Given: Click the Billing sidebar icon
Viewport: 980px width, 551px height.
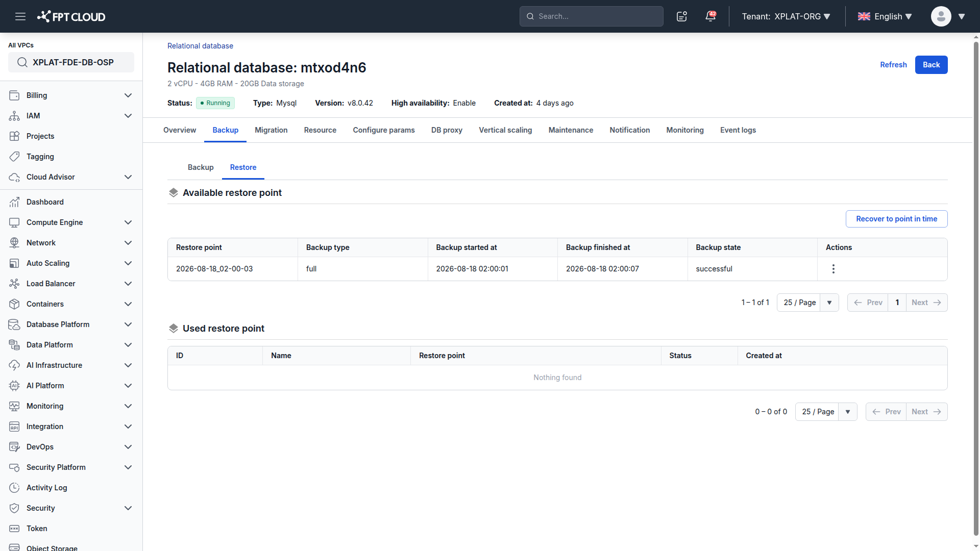Looking at the screenshot, I should [x=14, y=95].
